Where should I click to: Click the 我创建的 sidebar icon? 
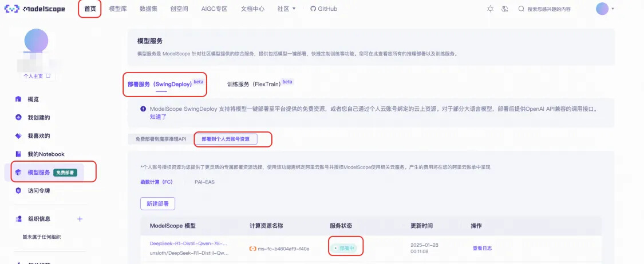pos(18,118)
